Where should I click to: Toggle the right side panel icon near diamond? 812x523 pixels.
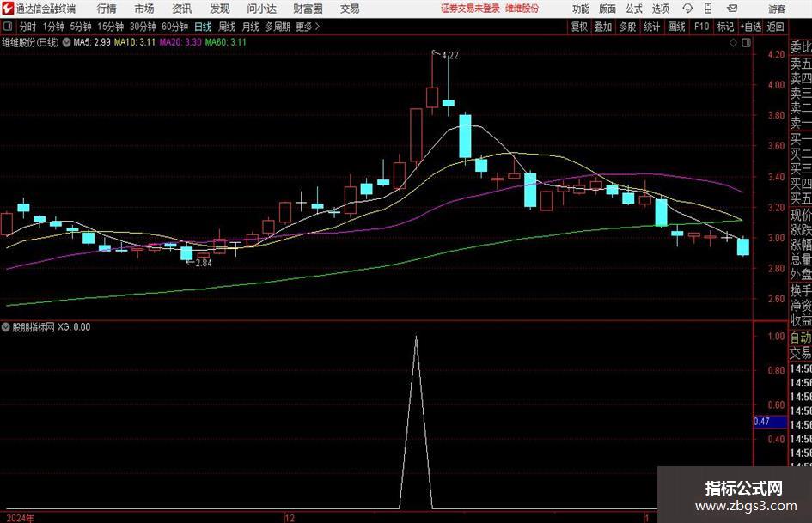click(746, 43)
